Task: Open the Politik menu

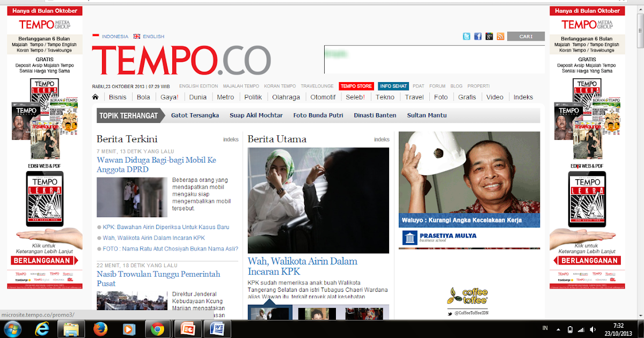Action: (253, 97)
